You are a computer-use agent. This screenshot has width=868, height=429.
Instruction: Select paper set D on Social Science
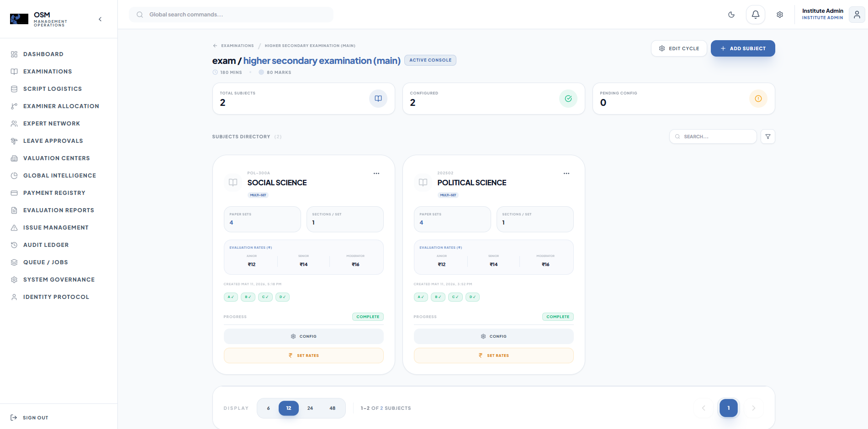coord(283,297)
